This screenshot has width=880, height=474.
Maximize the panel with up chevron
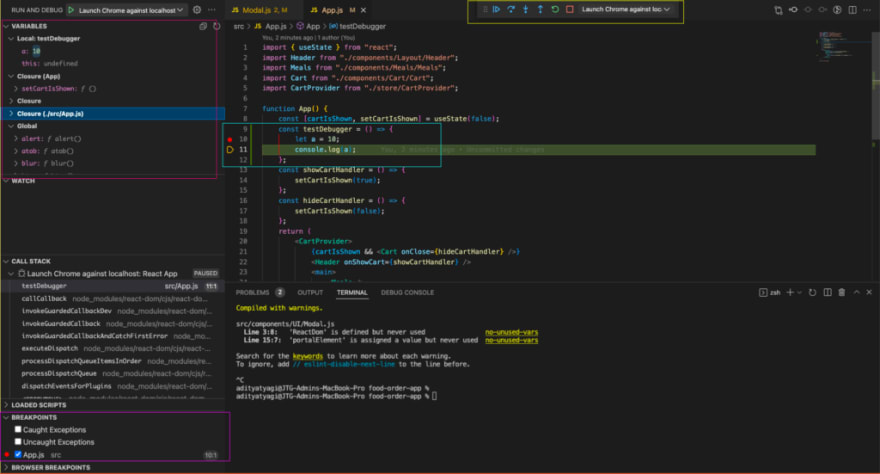pos(856,292)
